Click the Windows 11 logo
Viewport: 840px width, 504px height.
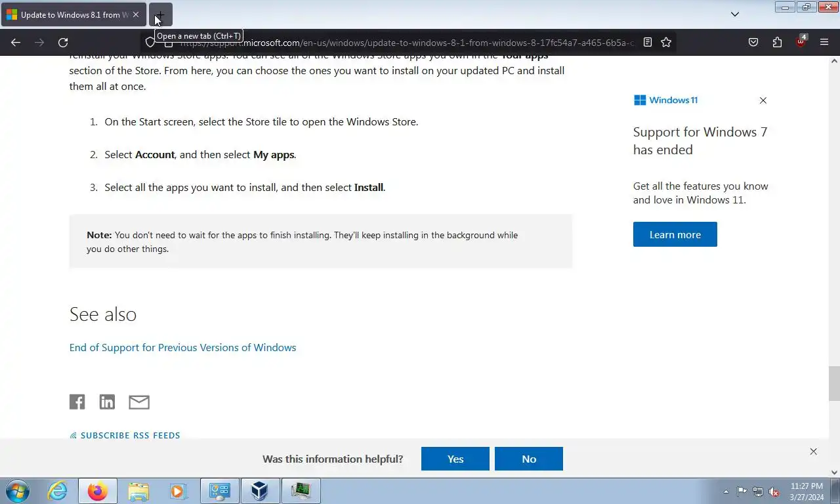pyautogui.click(x=665, y=100)
